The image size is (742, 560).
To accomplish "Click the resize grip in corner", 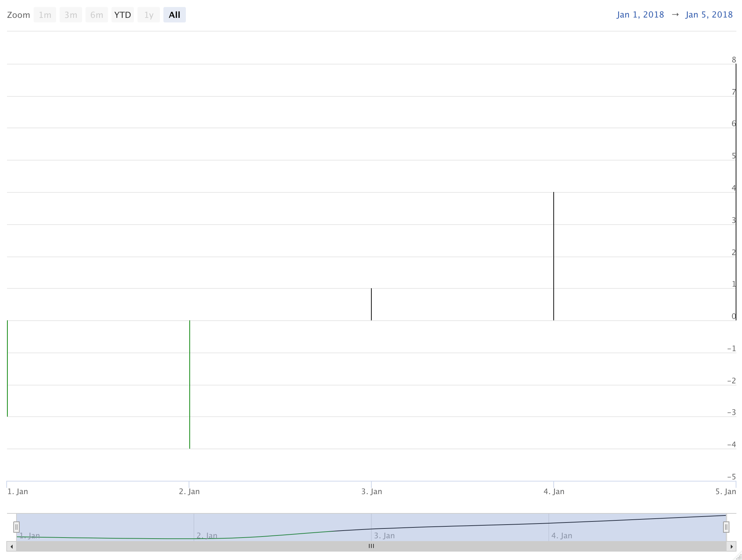I will point(738,557).
